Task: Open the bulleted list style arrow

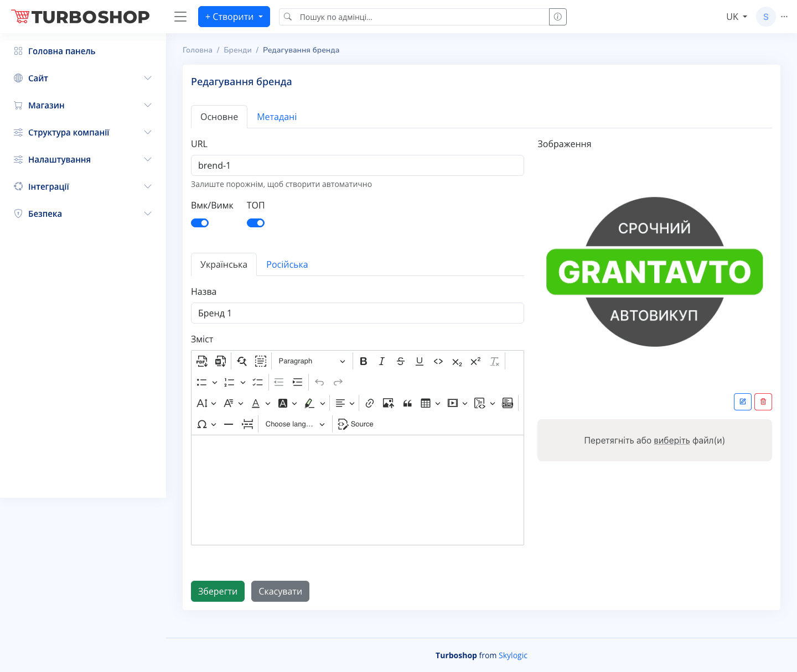Action: click(x=215, y=382)
